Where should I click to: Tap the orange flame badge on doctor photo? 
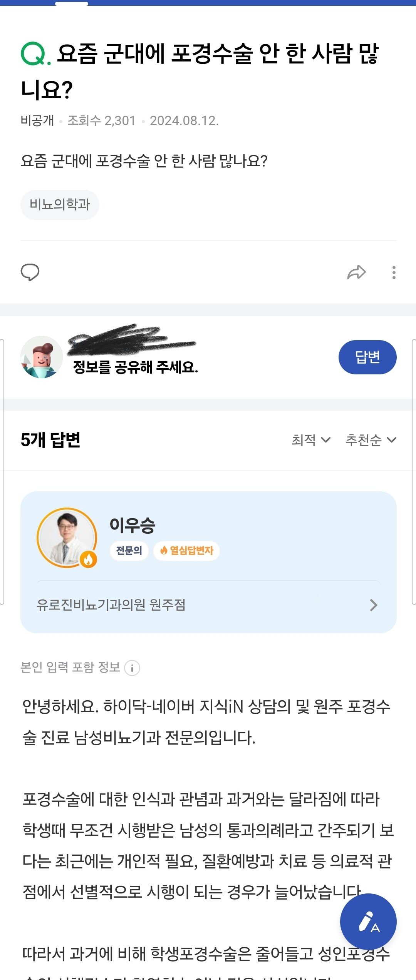tap(88, 559)
